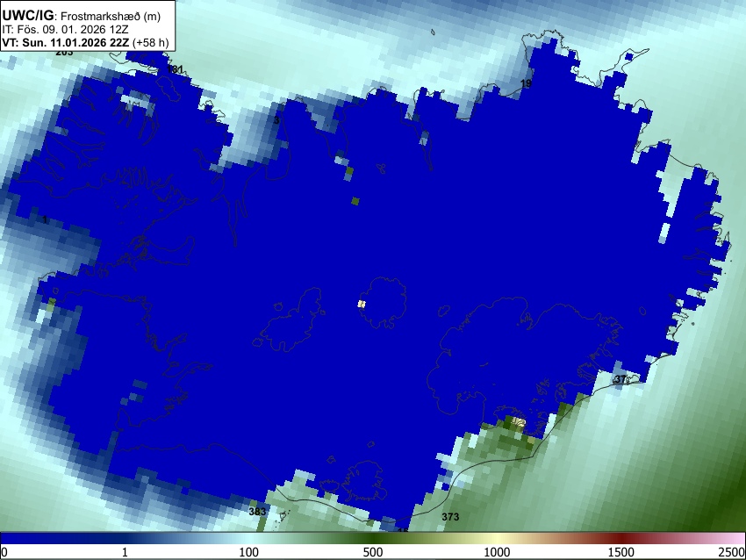Click the colorbar label "100"
This screenshot has height=560, width=746.
pyautogui.click(x=248, y=552)
